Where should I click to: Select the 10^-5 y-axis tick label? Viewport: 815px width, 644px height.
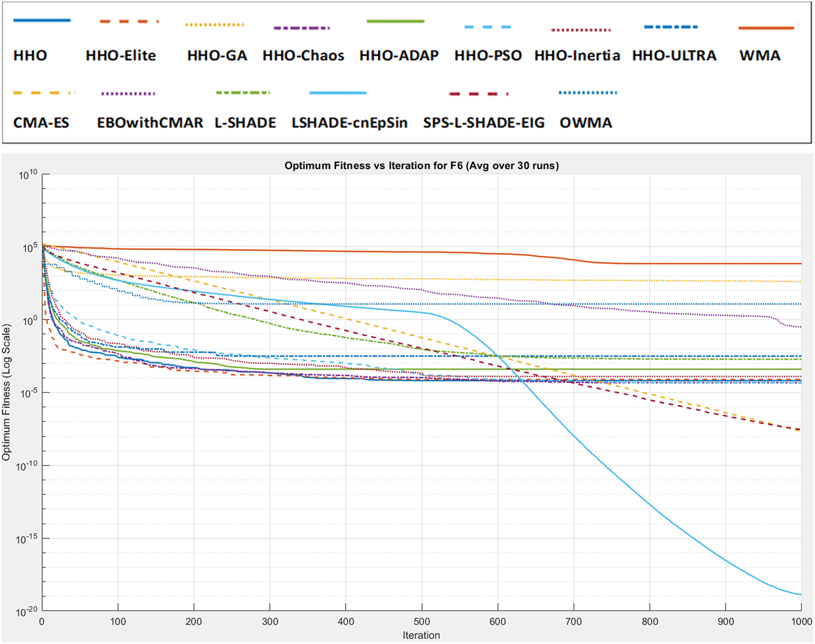click(x=28, y=394)
